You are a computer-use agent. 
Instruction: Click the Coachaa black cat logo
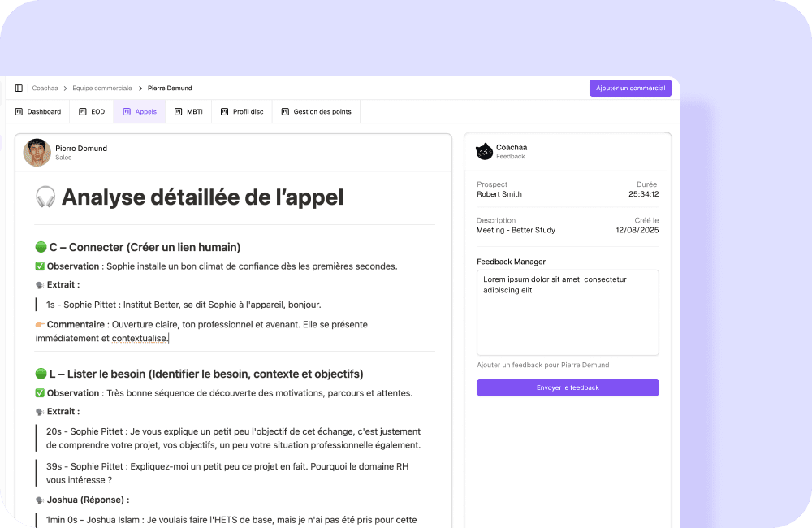pyautogui.click(x=484, y=151)
